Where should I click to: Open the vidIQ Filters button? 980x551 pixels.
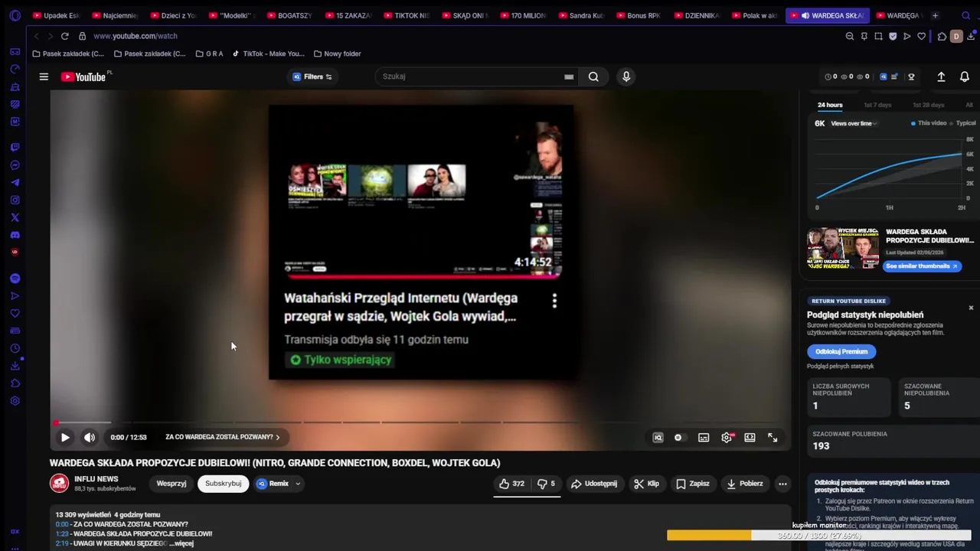[x=312, y=77]
